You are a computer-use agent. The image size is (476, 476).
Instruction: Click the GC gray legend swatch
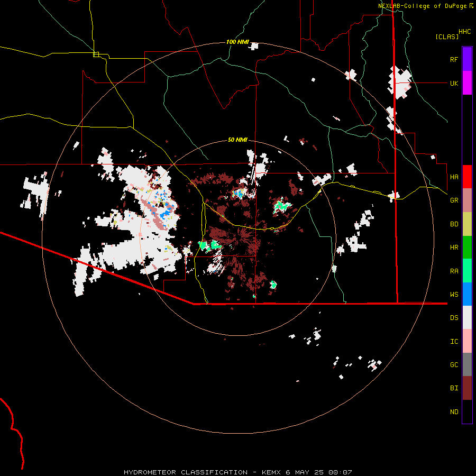tap(467, 364)
